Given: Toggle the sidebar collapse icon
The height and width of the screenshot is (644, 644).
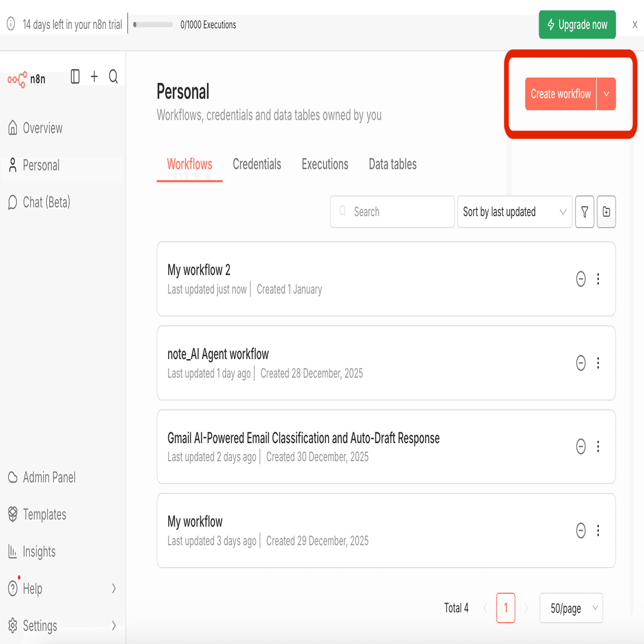Looking at the screenshot, I should [75, 76].
